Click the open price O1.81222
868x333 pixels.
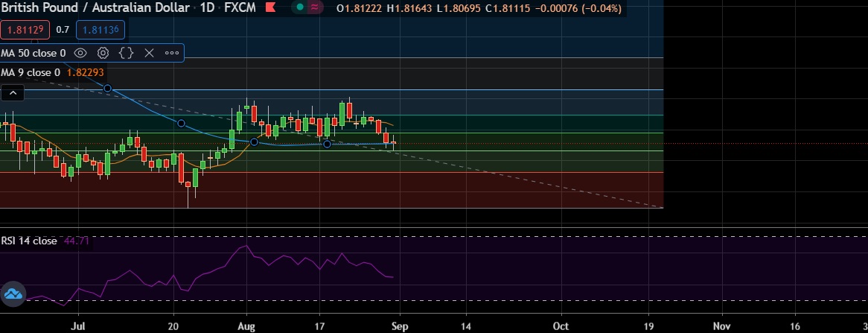(x=360, y=8)
